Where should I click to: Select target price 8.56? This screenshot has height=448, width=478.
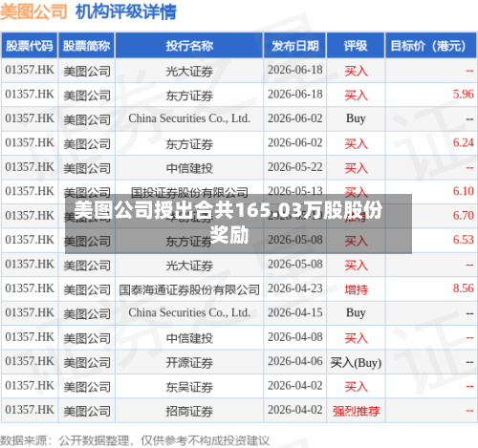[464, 288]
